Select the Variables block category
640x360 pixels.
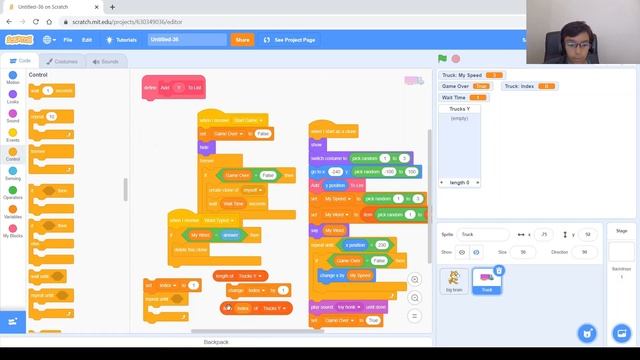[x=13, y=211]
